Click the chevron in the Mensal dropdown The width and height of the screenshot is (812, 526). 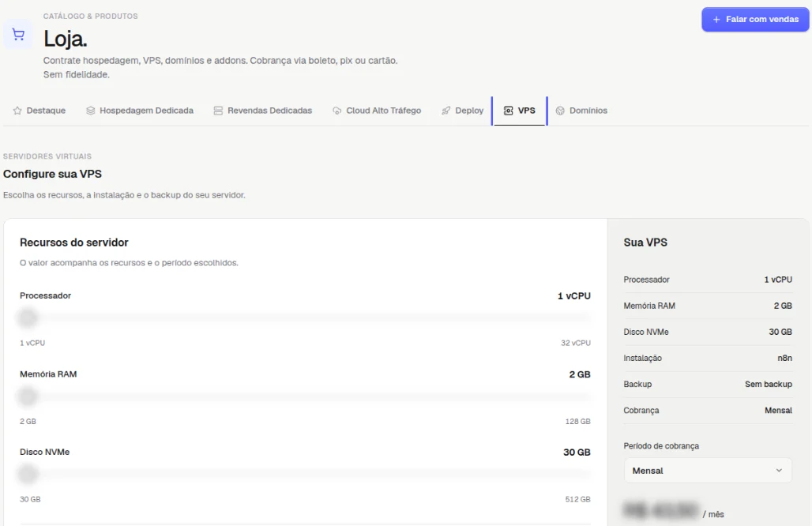779,470
